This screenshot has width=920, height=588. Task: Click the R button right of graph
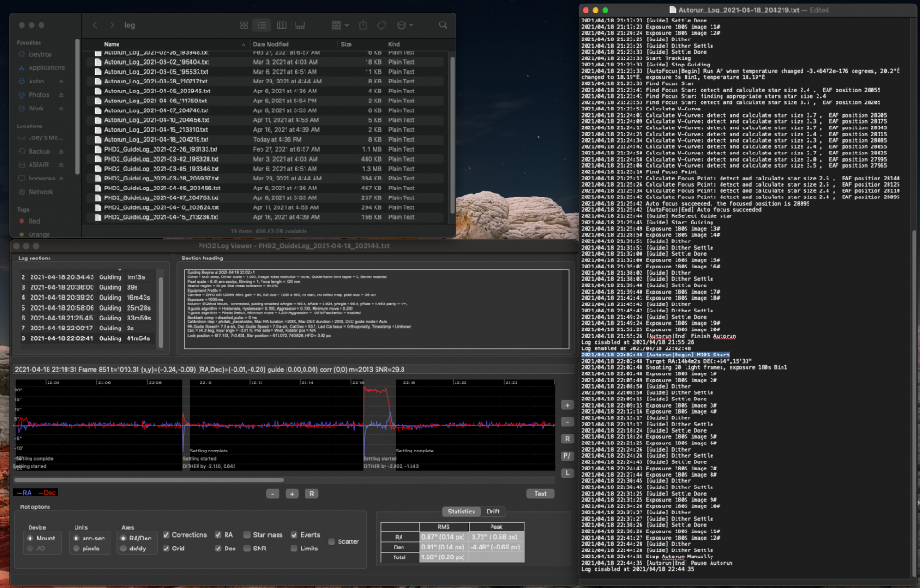(x=567, y=439)
